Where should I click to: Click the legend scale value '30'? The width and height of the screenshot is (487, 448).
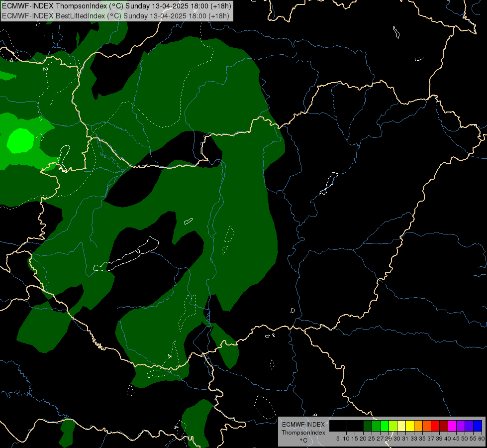397,439
